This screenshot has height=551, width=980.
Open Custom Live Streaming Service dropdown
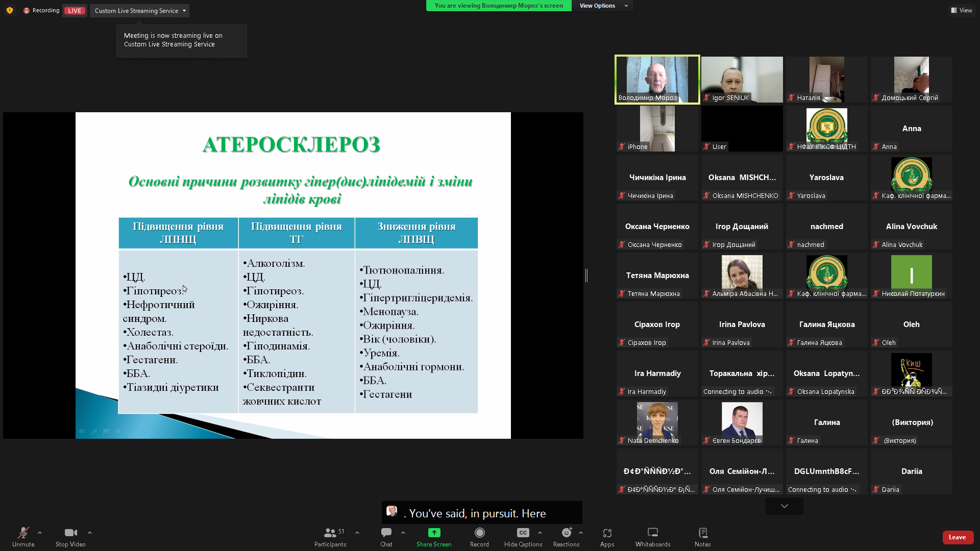tap(139, 11)
